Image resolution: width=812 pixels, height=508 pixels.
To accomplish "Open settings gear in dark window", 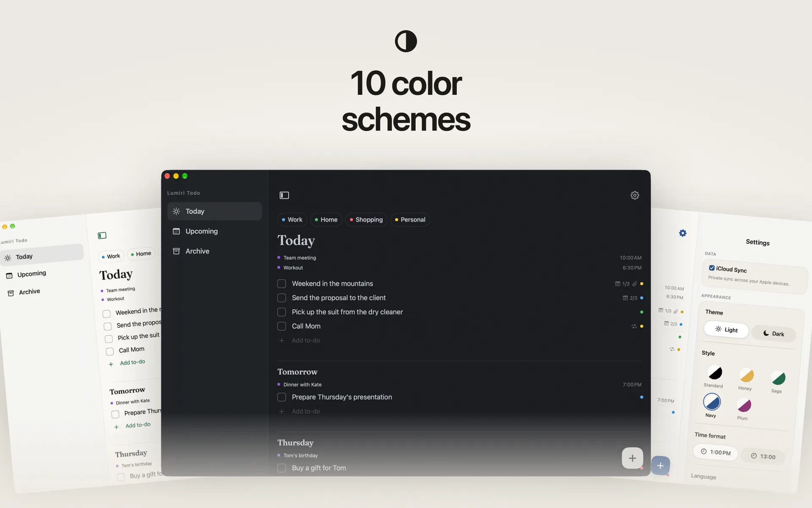I will tap(635, 195).
